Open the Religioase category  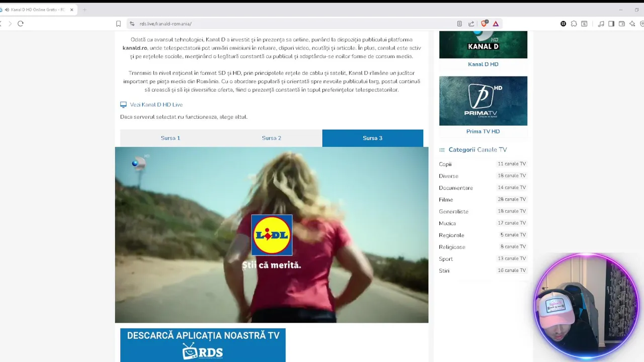tap(452, 247)
